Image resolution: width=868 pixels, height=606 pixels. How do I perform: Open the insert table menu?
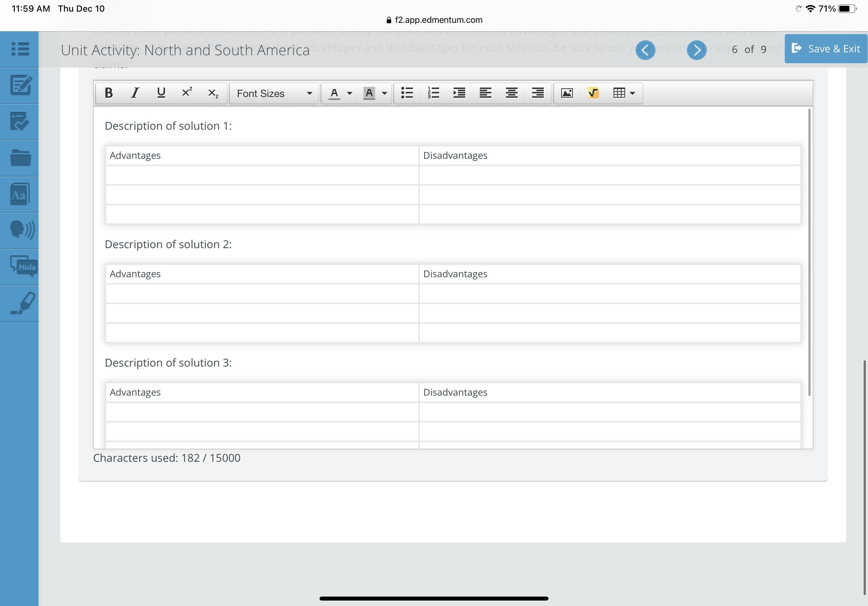pos(623,93)
